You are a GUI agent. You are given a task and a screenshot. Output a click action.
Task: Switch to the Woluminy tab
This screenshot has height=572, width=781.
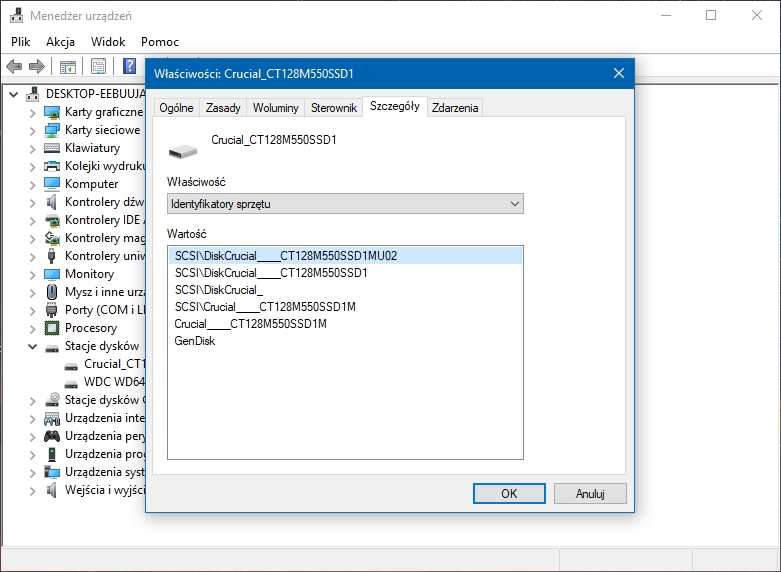(x=275, y=108)
